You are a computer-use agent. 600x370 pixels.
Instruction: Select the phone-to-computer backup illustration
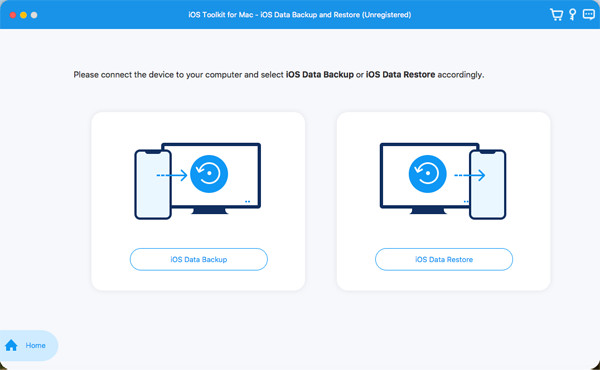click(198, 181)
